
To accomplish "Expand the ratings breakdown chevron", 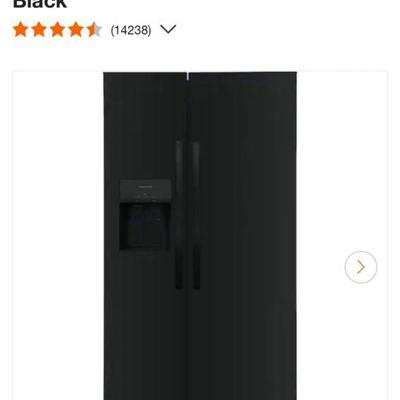I will (168, 29).
